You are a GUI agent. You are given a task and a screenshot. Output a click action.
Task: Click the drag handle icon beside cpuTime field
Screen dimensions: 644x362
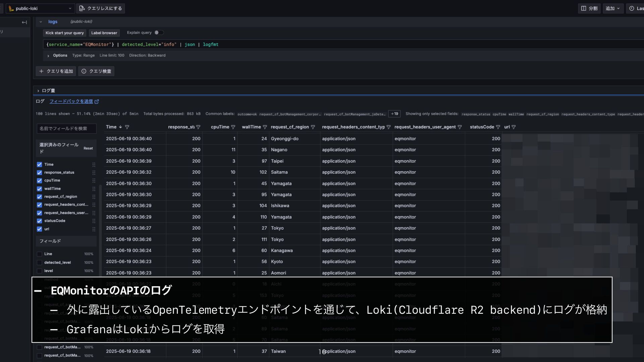pyautogui.click(x=94, y=181)
